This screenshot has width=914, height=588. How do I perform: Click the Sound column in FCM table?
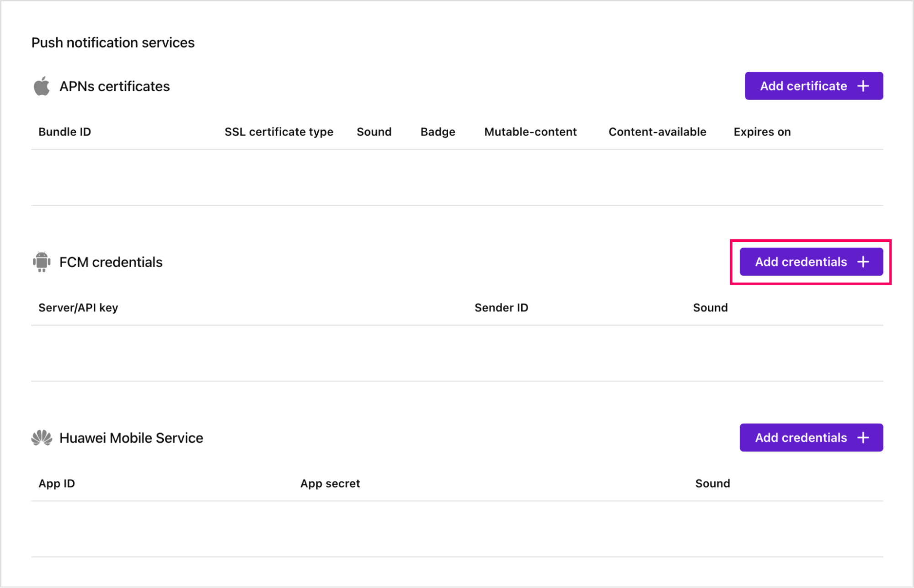click(710, 308)
